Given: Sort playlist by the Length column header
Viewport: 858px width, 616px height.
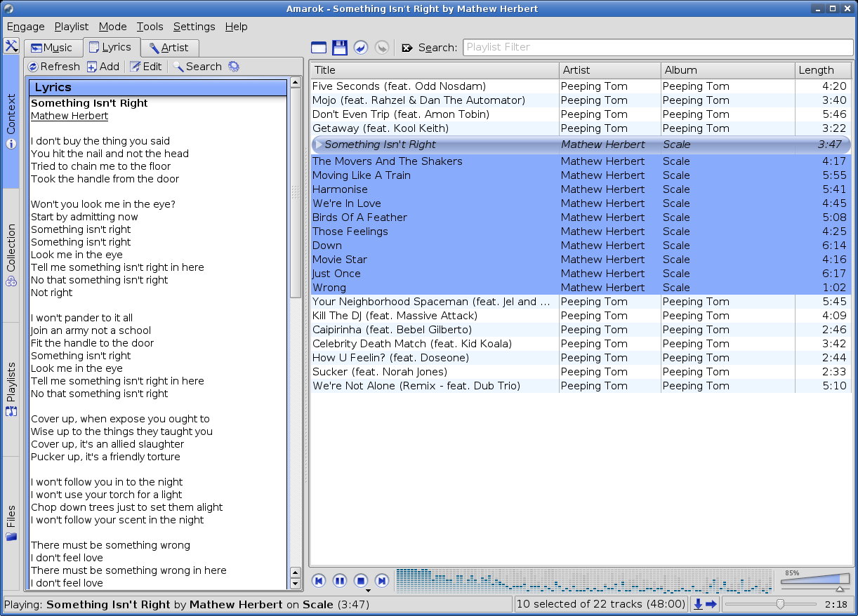Looking at the screenshot, I should (x=823, y=70).
